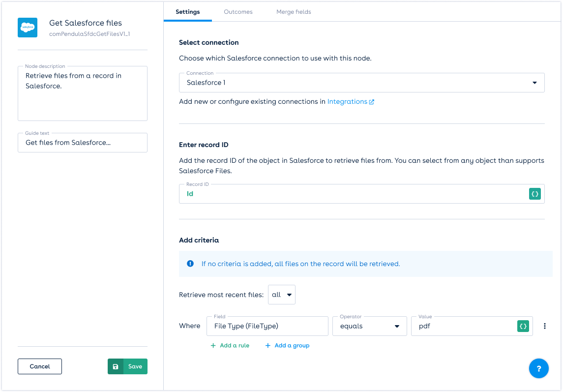Expand the Salesforce 1 connection dropdown
This screenshot has width=563, height=392.
[534, 83]
